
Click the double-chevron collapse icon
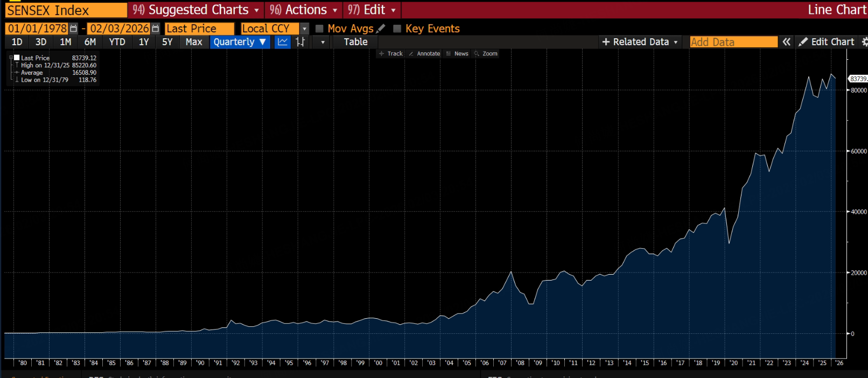click(x=787, y=42)
